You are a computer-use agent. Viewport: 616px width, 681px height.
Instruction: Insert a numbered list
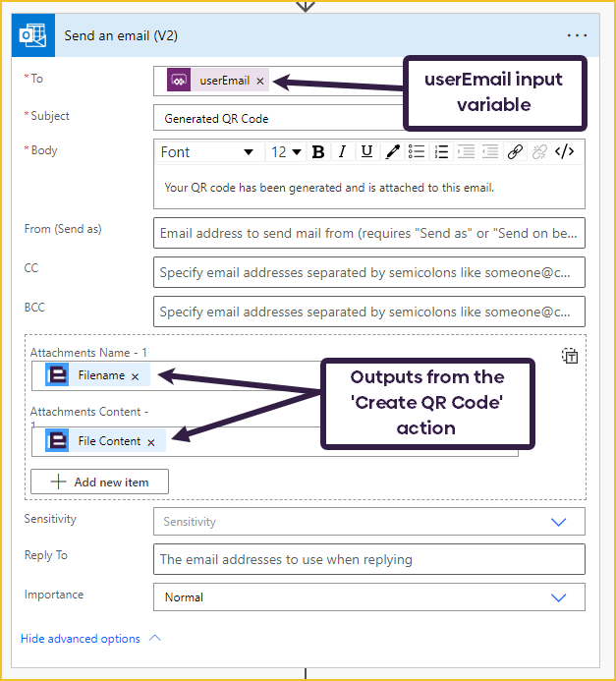[441, 151]
